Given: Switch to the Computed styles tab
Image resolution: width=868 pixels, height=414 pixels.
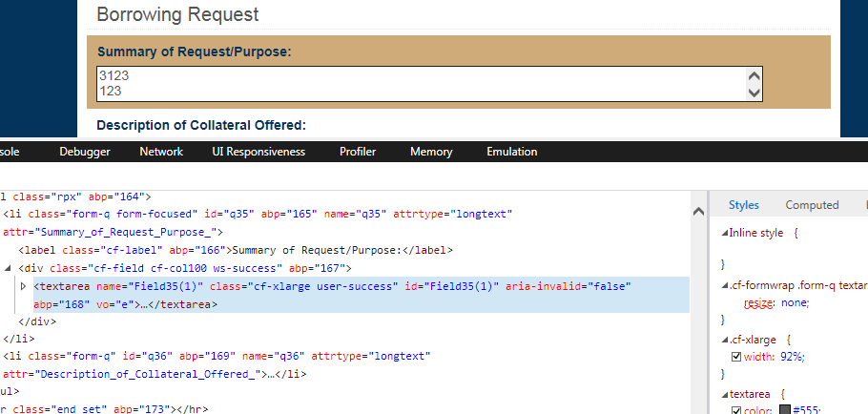Looking at the screenshot, I should coord(812,205).
